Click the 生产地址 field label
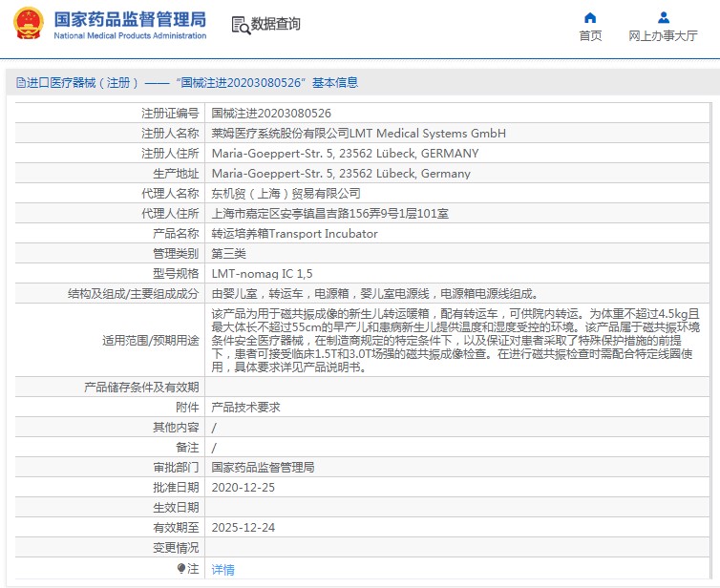The image size is (720, 588). (176, 174)
